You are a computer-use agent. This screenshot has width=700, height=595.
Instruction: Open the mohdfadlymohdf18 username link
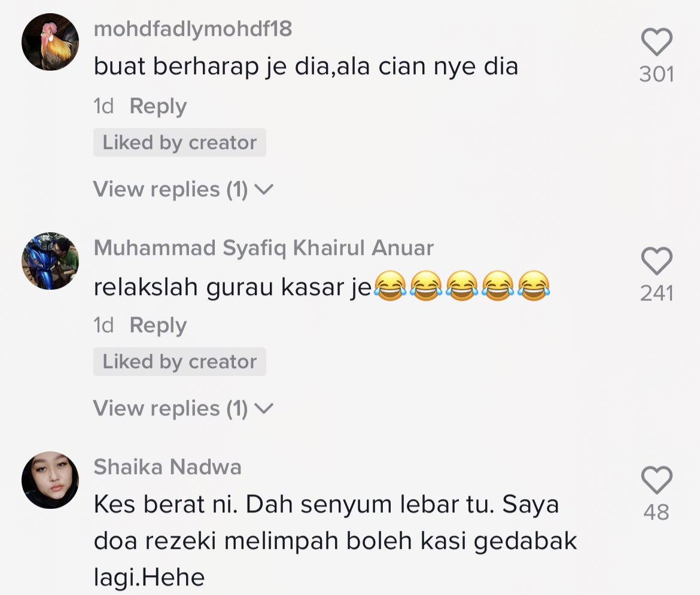pyautogui.click(x=193, y=29)
